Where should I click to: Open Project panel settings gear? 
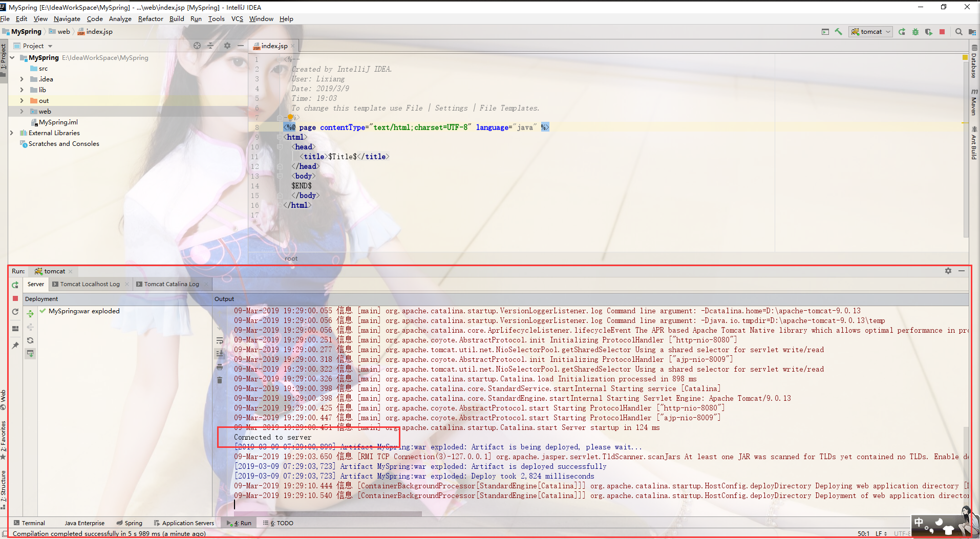(227, 46)
